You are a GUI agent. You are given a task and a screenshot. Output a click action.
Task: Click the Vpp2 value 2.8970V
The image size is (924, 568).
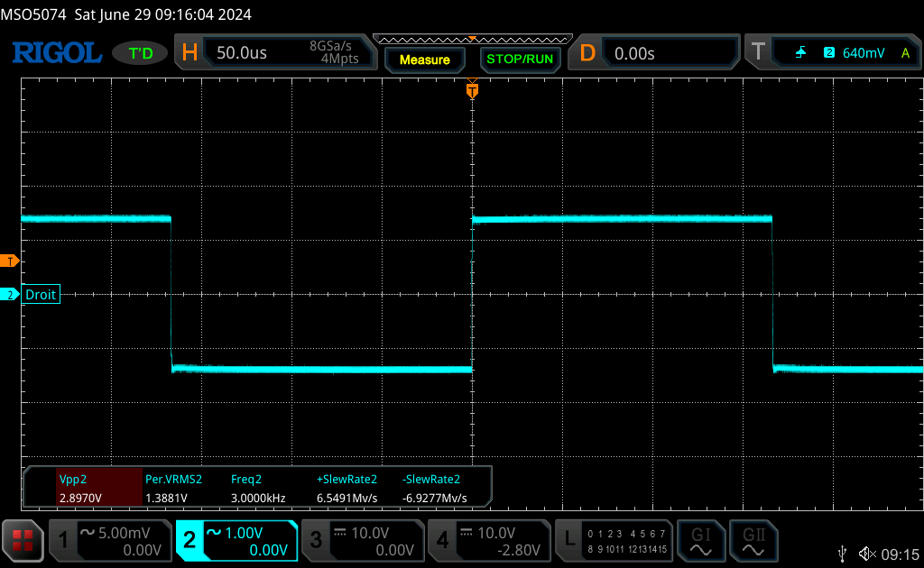tap(80, 498)
